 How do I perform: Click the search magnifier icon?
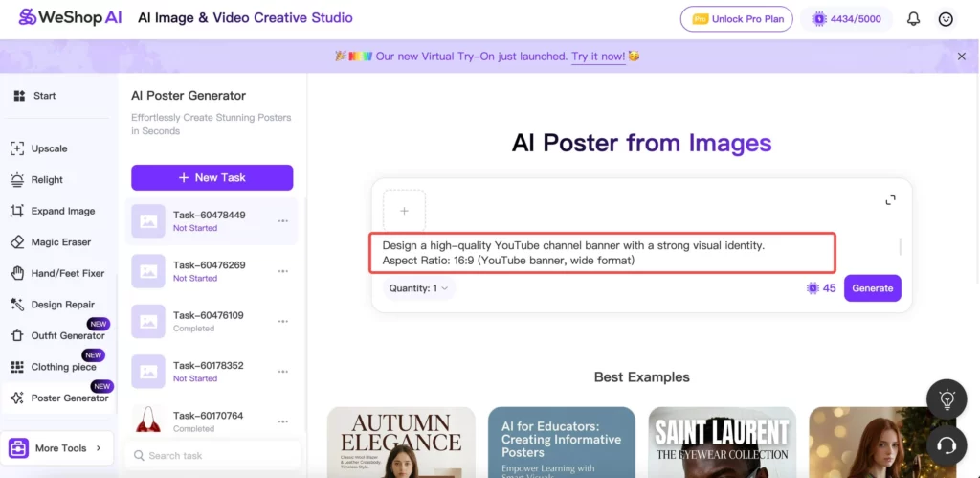pos(139,455)
